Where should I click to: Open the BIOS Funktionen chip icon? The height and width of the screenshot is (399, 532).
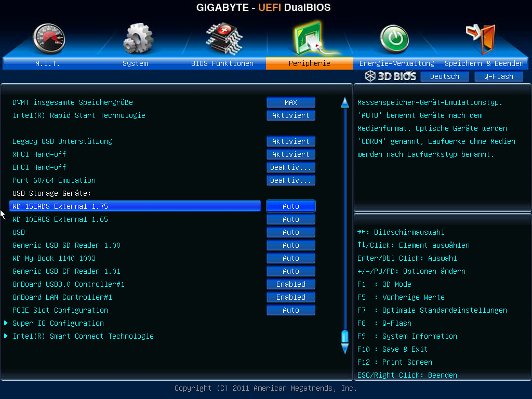pos(224,38)
